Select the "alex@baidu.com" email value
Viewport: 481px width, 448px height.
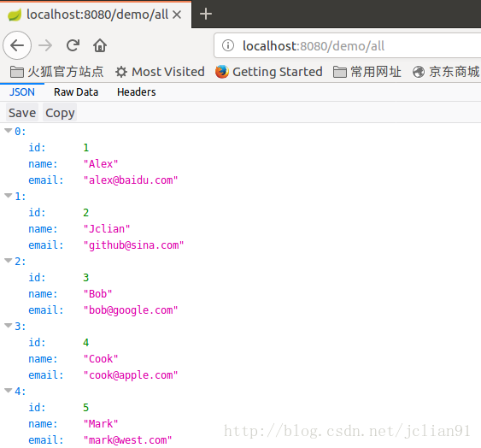(131, 180)
